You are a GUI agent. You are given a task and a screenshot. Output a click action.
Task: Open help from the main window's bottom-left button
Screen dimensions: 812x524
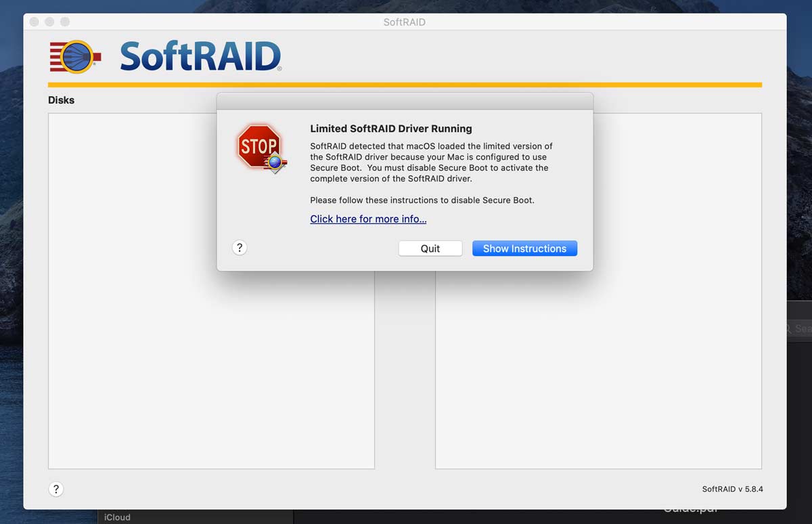pos(56,489)
